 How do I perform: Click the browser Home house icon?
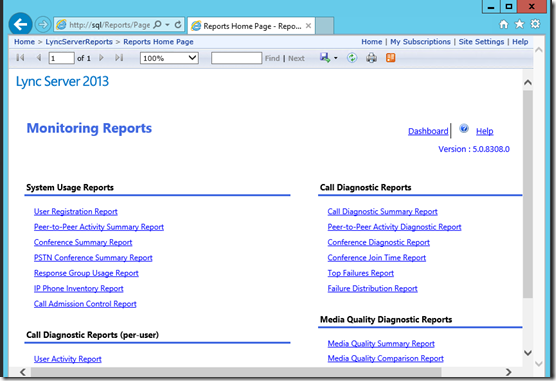click(503, 24)
